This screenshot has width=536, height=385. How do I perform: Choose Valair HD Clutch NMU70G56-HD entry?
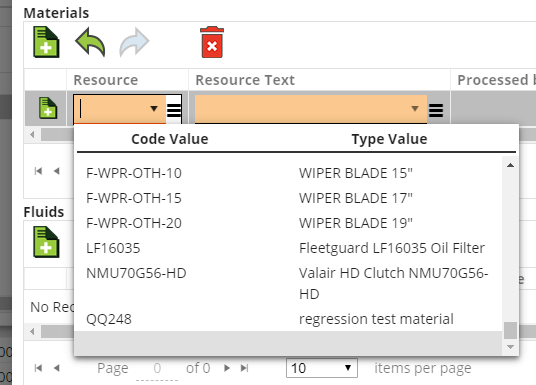[x=393, y=283]
